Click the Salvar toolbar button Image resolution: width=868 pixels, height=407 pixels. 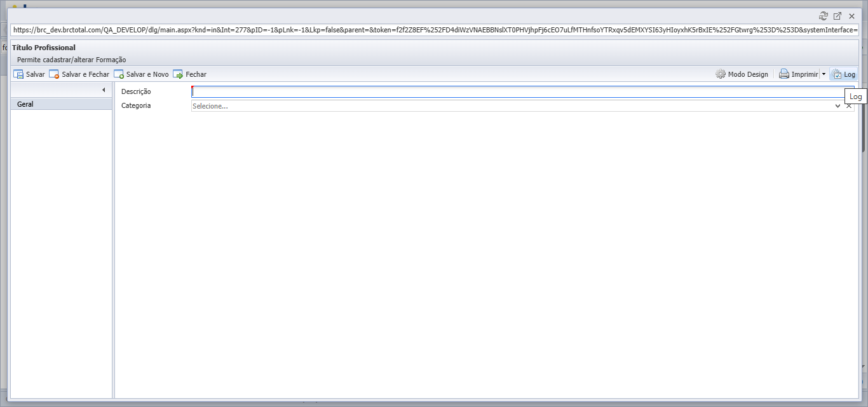click(29, 74)
